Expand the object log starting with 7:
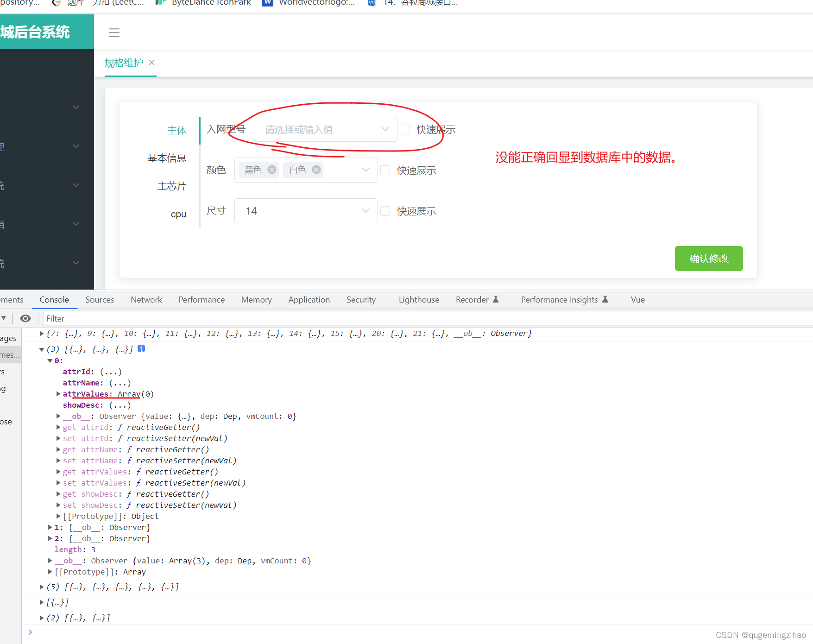 (x=42, y=334)
